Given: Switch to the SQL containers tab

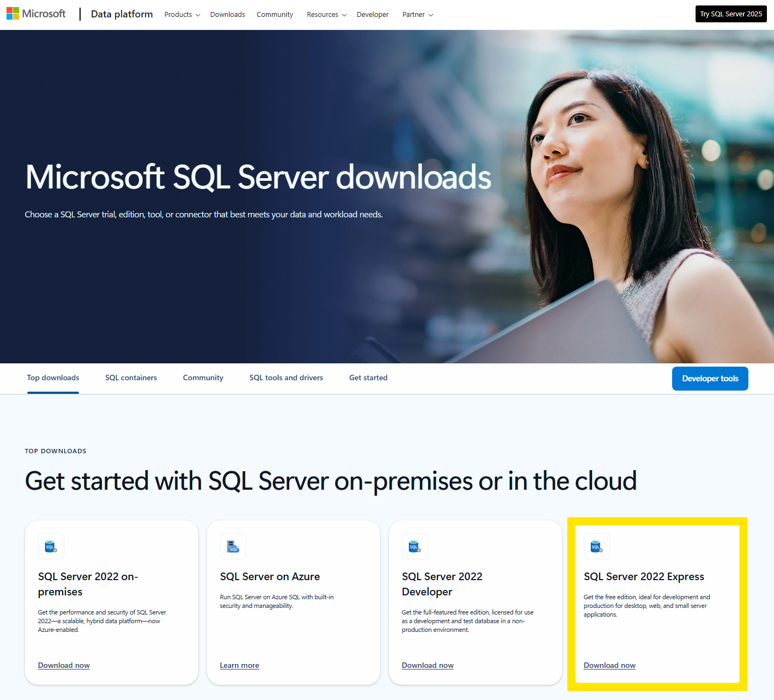Looking at the screenshot, I should point(131,378).
